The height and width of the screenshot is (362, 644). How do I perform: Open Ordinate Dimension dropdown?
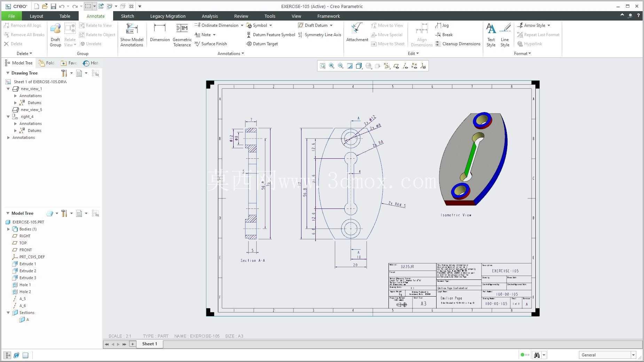click(x=242, y=25)
